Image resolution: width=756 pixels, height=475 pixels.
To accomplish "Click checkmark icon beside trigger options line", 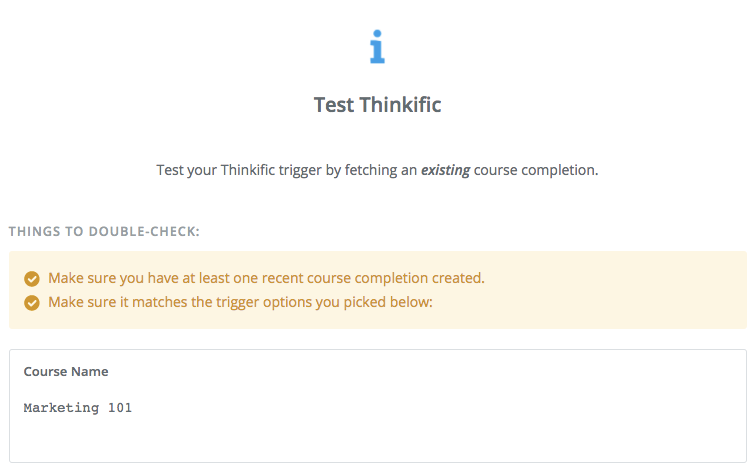I will tap(32, 303).
